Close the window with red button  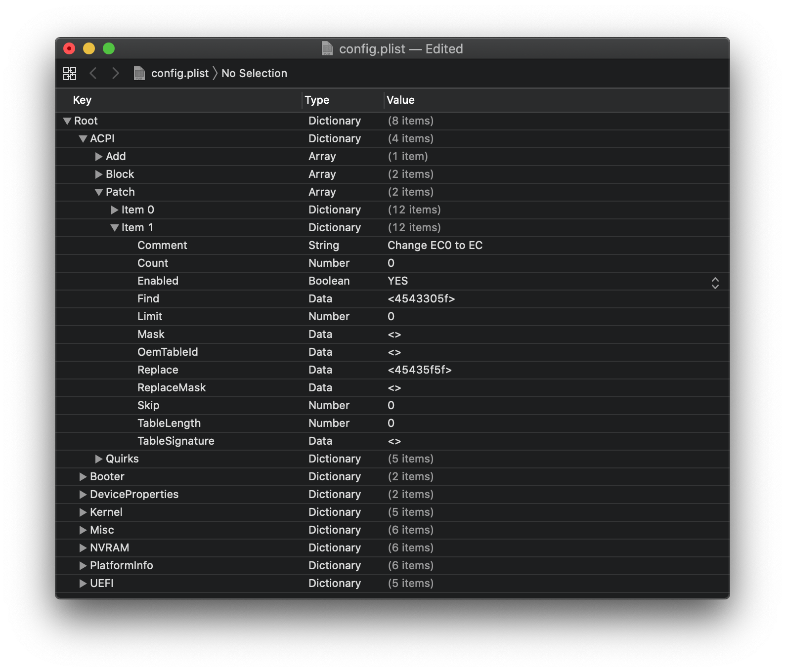coord(69,48)
